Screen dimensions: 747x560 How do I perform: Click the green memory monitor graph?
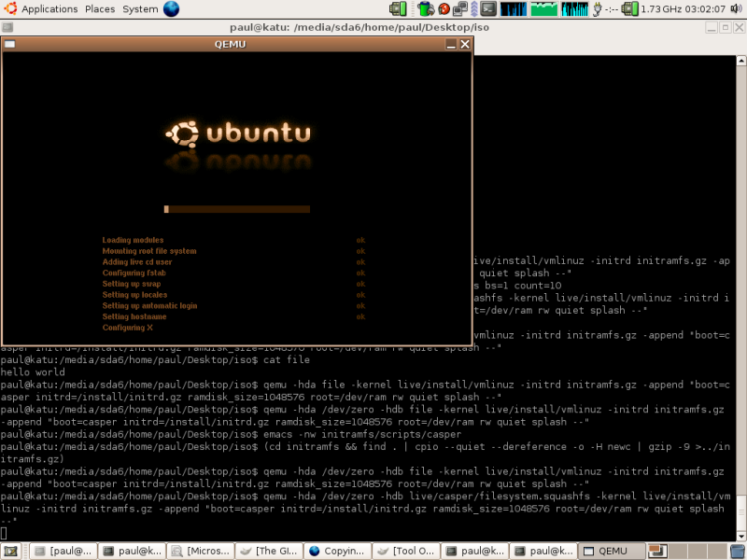point(543,8)
